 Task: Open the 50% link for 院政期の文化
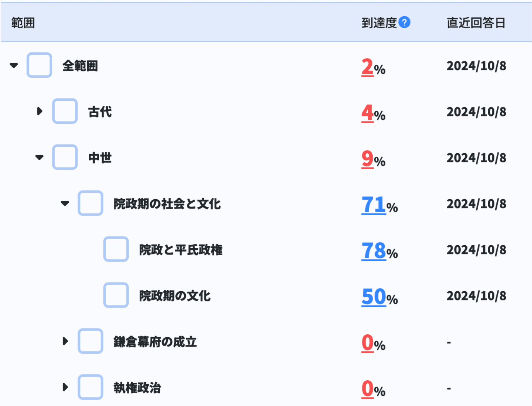coord(374,296)
